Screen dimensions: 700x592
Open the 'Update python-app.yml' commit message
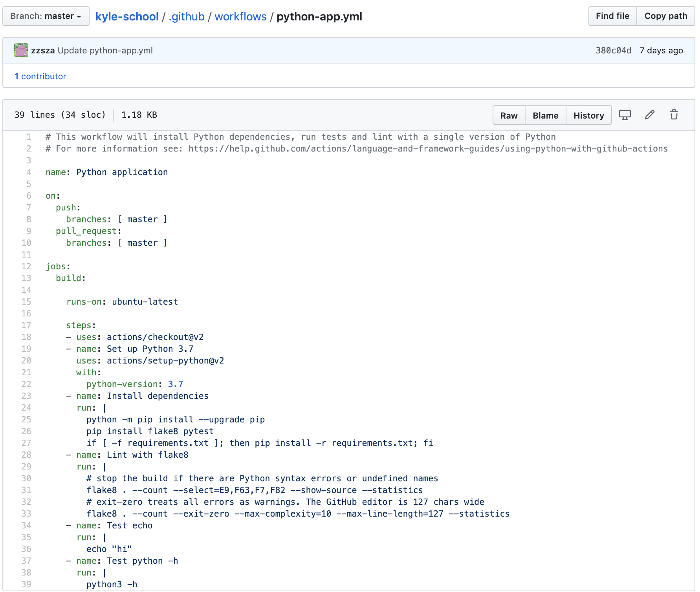[x=105, y=51]
